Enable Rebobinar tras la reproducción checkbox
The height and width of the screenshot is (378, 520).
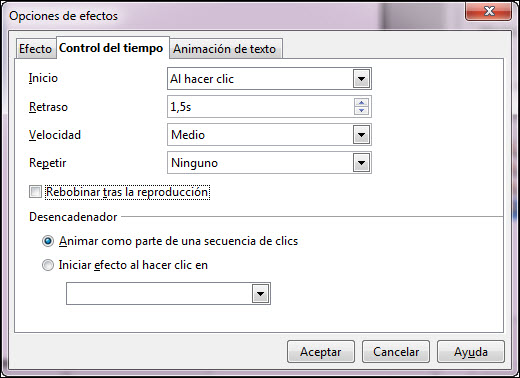tap(35, 192)
